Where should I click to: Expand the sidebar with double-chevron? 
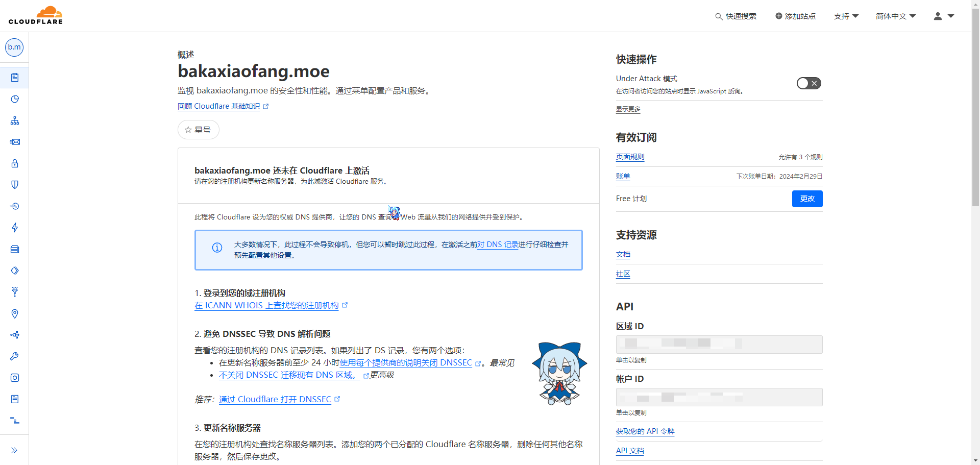(x=14, y=450)
